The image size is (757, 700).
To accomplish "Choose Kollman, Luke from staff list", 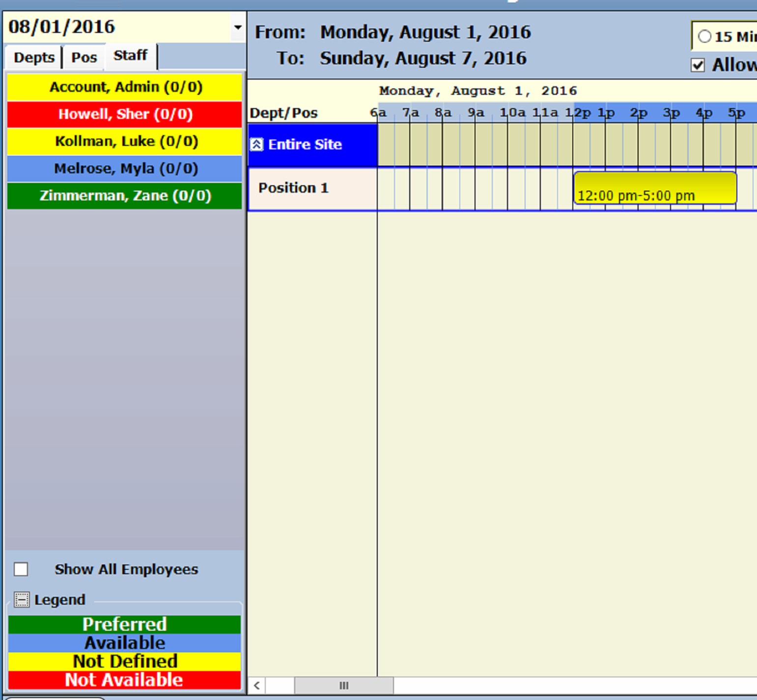I will [x=125, y=141].
